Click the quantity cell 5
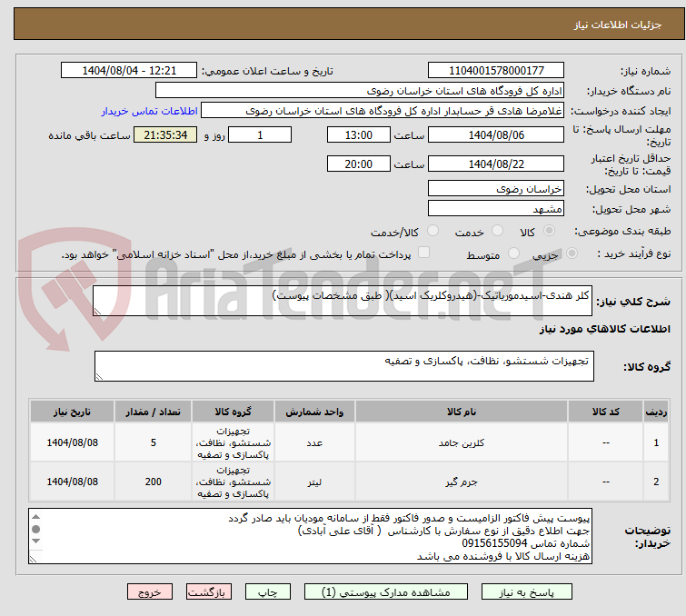 154,442
